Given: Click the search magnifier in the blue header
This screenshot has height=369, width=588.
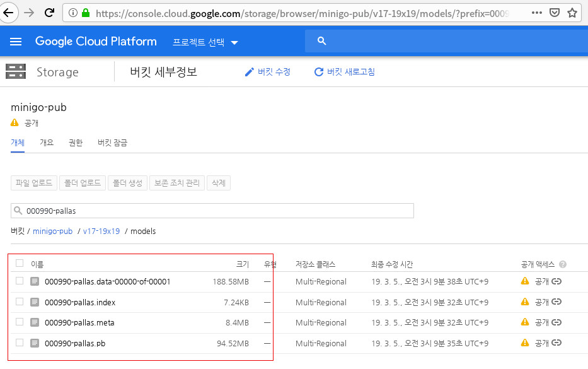Looking at the screenshot, I should click(322, 41).
